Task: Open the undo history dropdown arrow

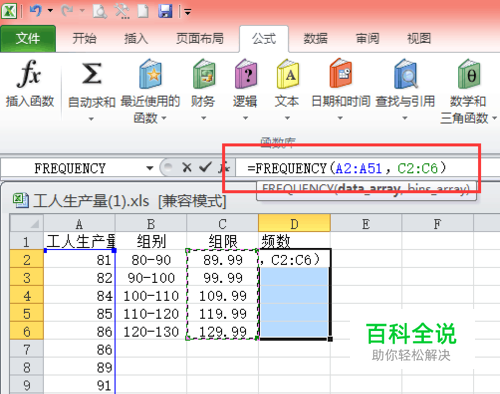Action: [50, 11]
